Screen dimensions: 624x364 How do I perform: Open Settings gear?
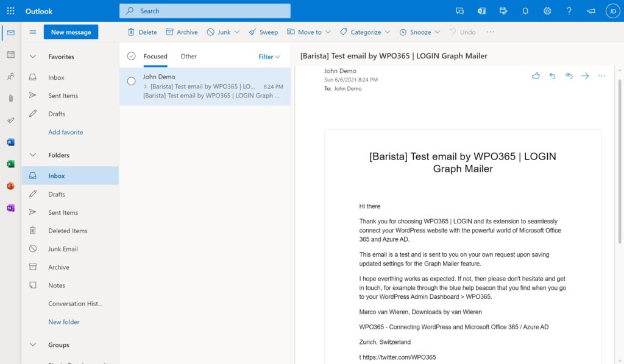pos(547,11)
